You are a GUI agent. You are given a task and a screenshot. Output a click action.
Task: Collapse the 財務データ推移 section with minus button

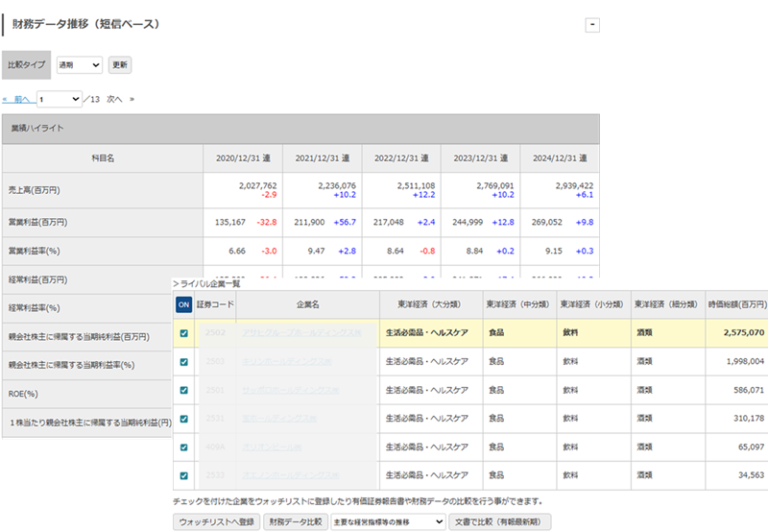click(592, 24)
